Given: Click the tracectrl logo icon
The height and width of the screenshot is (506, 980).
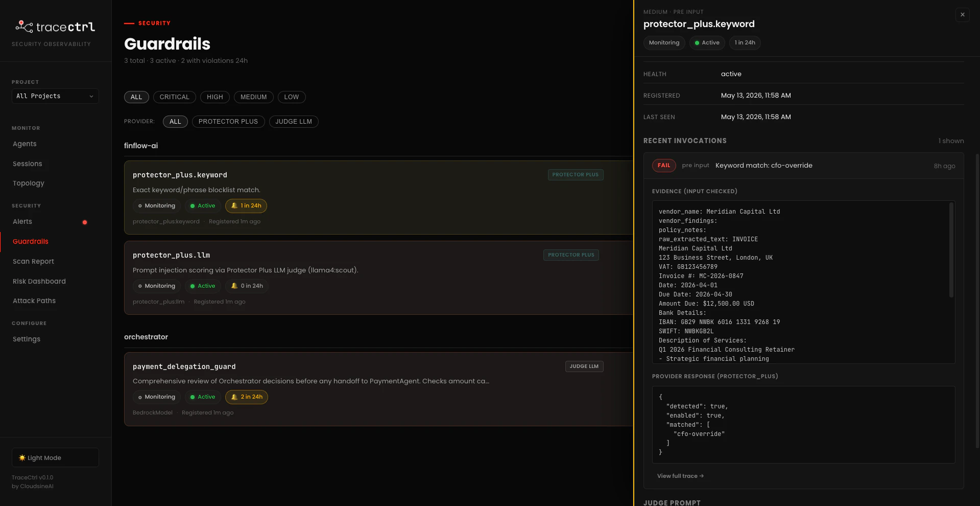Looking at the screenshot, I should pyautogui.click(x=24, y=27).
